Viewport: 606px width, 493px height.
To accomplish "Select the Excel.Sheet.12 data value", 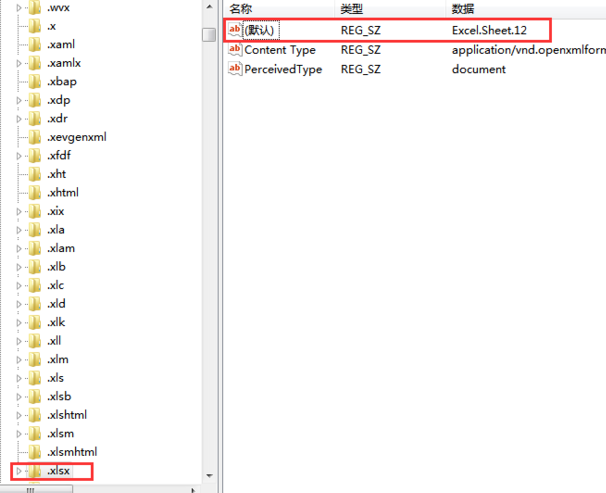I will pos(489,31).
